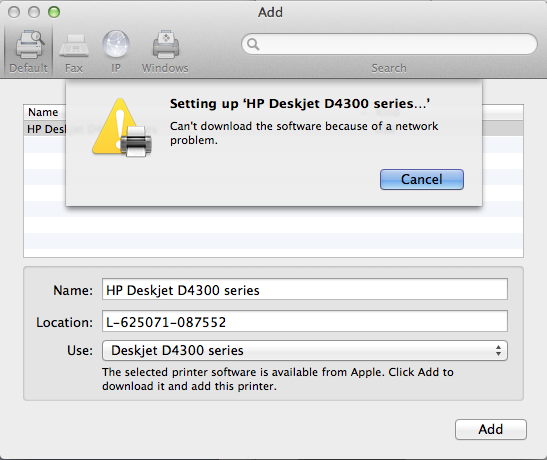Expand the Use driver popup menu
547x460 pixels.
(305, 350)
